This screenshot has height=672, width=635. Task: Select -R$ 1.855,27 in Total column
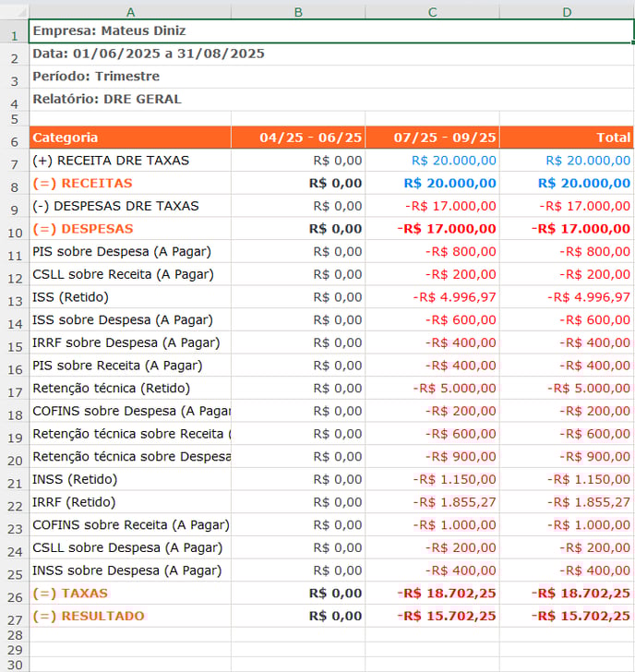[567, 502]
